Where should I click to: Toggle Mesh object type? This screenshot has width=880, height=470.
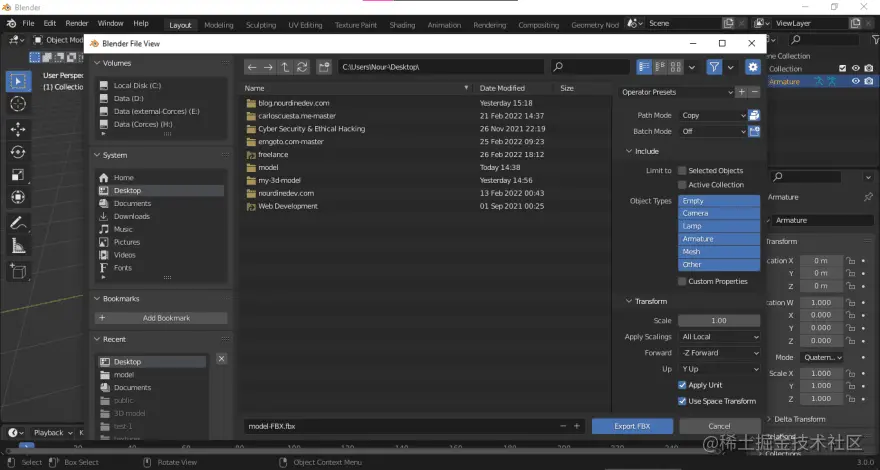point(719,252)
